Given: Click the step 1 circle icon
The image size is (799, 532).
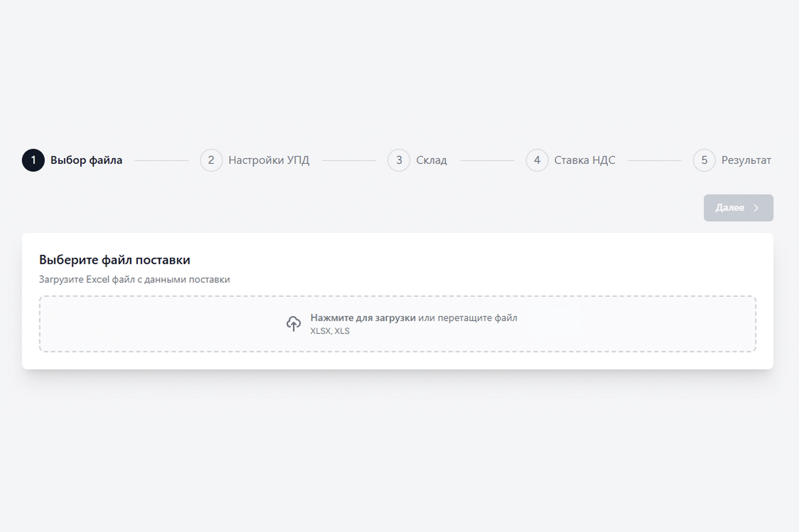Looking at the screenshot, I should [33, 160].
